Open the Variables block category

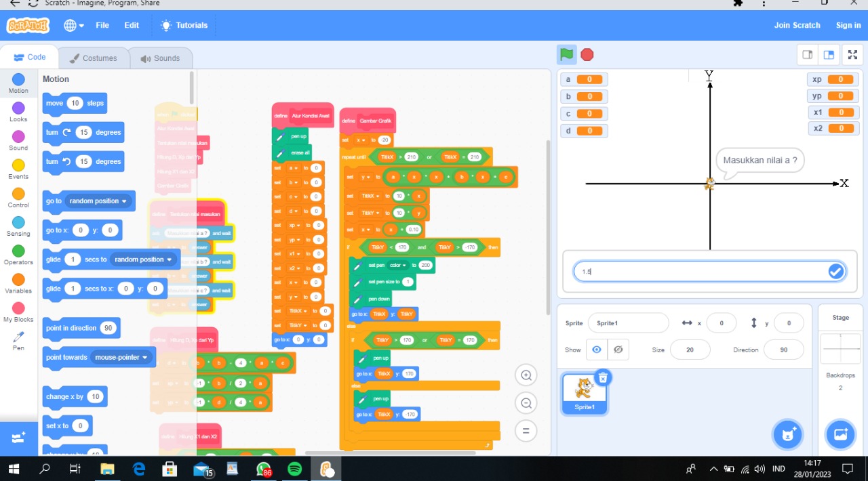click(18, 284)
